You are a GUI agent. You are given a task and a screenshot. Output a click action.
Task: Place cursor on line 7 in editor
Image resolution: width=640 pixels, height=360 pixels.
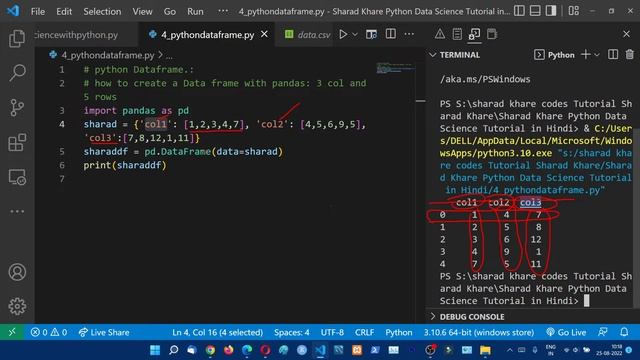[x=224, y=179]
